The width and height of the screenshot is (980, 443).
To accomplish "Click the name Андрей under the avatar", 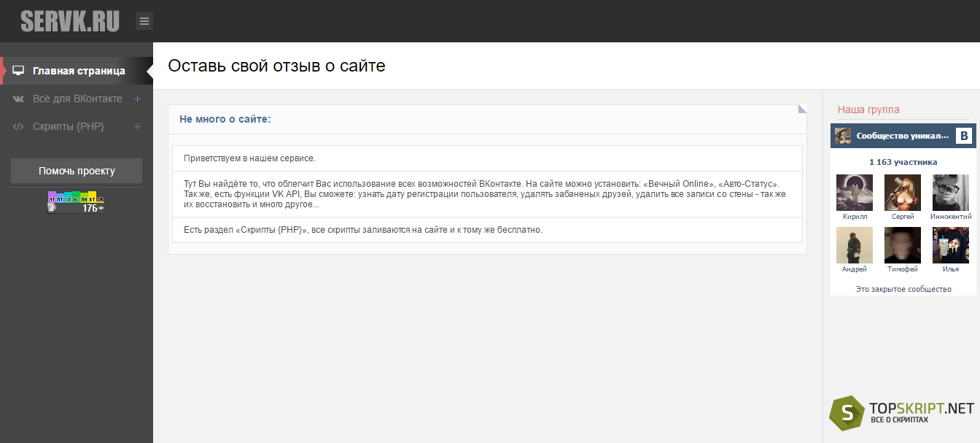I will [x=855, y=269].
